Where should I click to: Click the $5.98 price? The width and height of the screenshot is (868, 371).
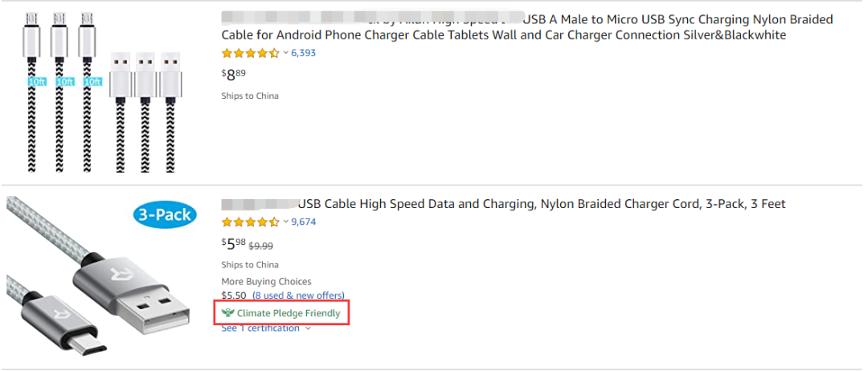[233, 244]
